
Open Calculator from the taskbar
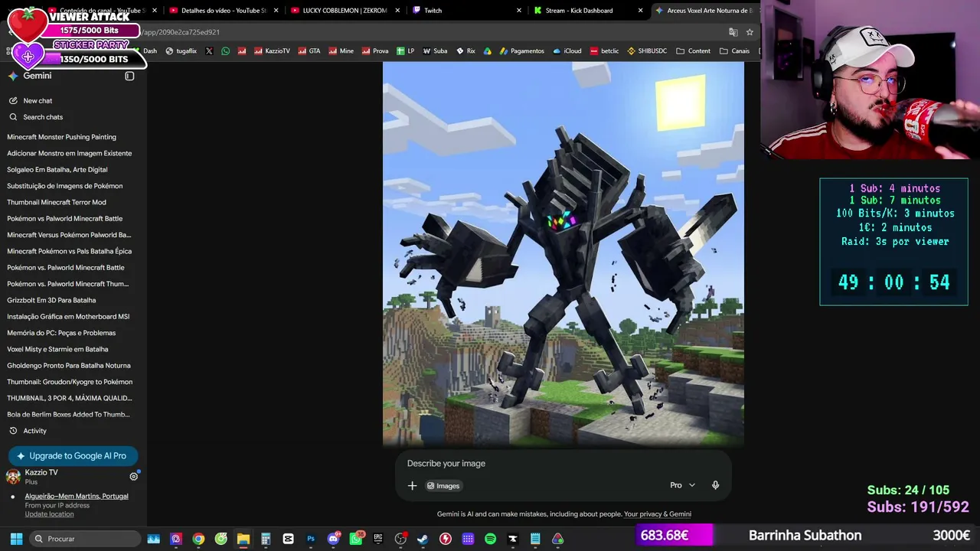266,539
